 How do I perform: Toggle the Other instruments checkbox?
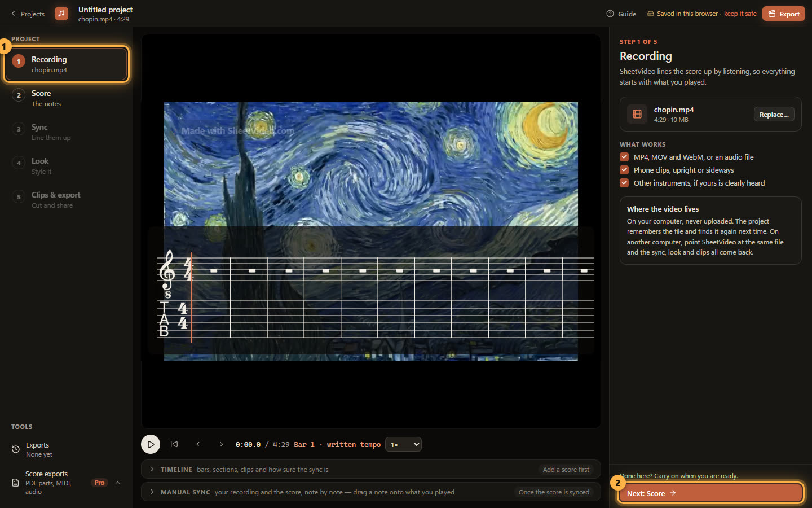point(624,183)
